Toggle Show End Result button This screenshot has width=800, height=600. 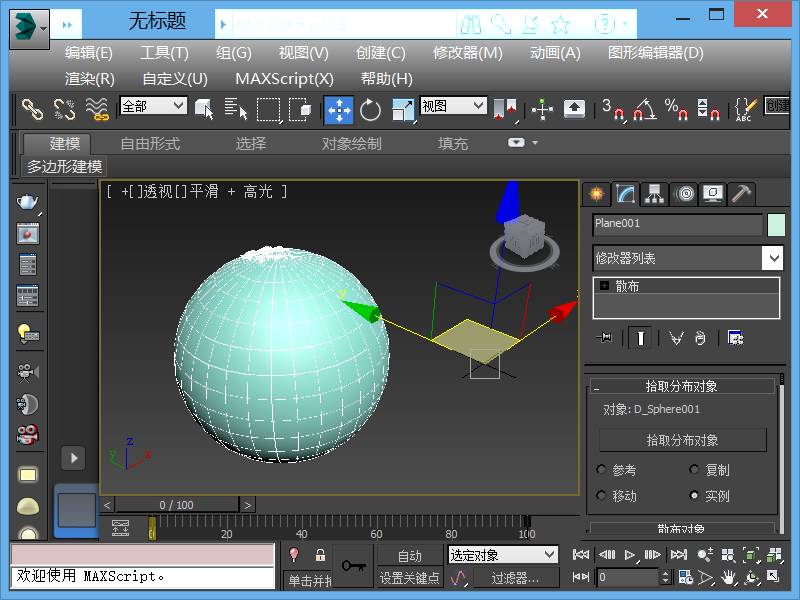click(x=640, y=338)
